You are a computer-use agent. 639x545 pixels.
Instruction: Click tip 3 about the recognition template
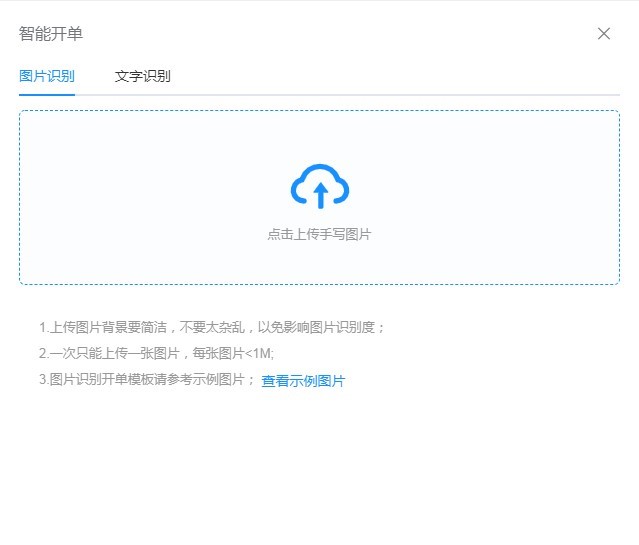tap(148, 380)
